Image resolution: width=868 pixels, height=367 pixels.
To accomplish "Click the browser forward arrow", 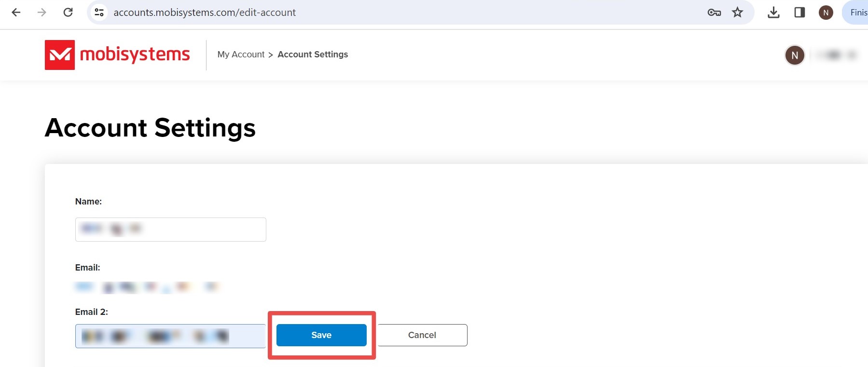I will (42, 13).
